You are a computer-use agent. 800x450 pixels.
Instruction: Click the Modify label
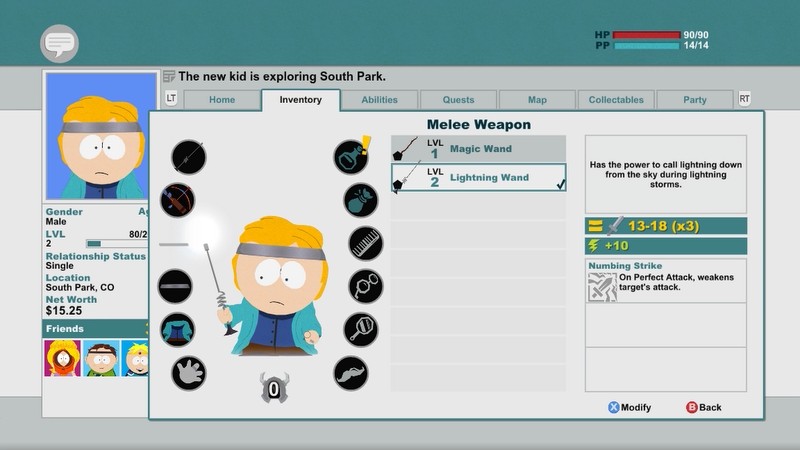coord(636,407)
